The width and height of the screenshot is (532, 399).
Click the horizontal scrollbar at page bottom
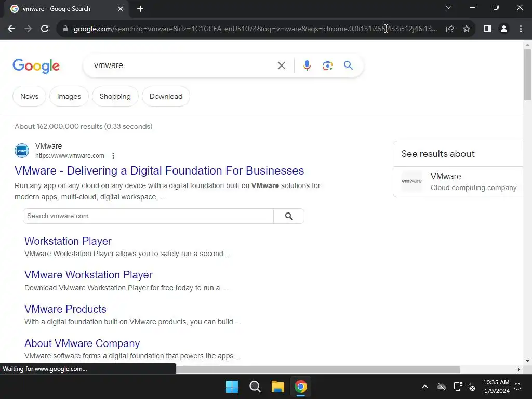point(318,369)
